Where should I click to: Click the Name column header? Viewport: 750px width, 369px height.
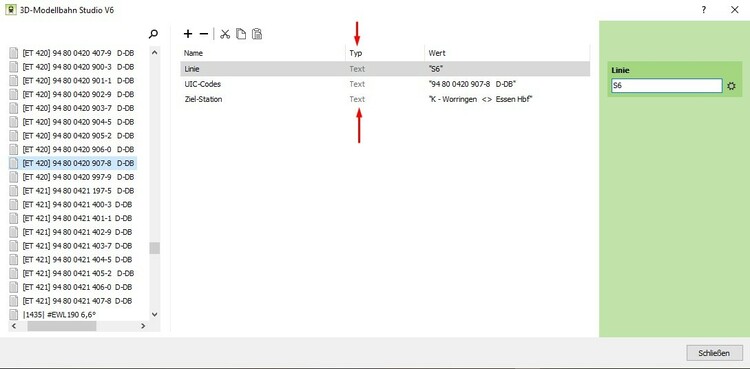pyautogui.click(x=193, y=53)
